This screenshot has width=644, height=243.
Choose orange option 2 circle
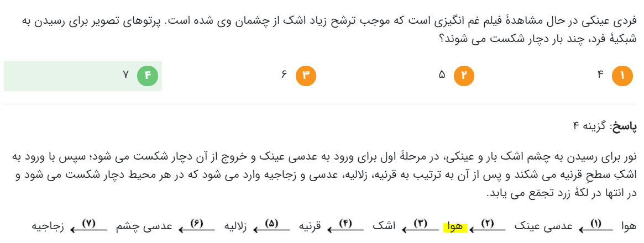[x=464, y=76]
